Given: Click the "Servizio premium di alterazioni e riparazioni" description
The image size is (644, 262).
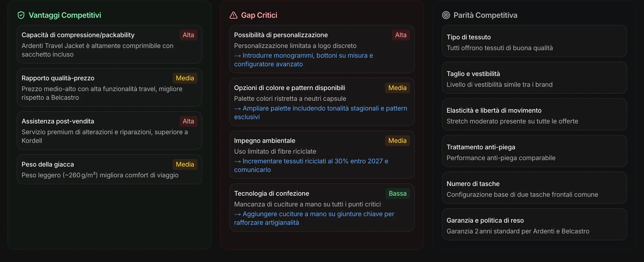Looking at the screenshot, I should [x=105, y=136].
